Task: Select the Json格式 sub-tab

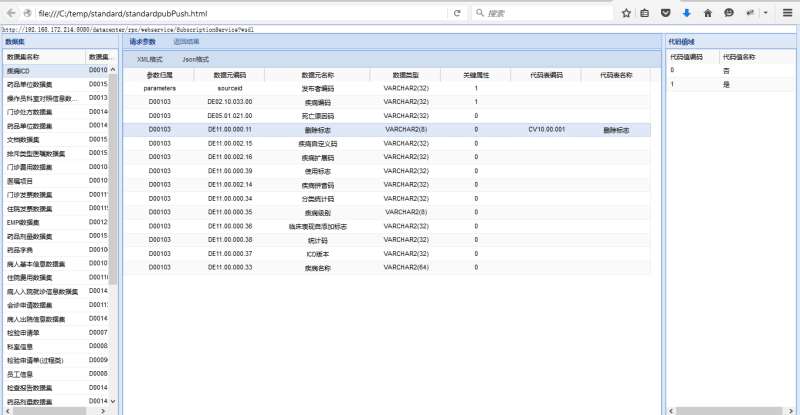Action: point(195,61)
